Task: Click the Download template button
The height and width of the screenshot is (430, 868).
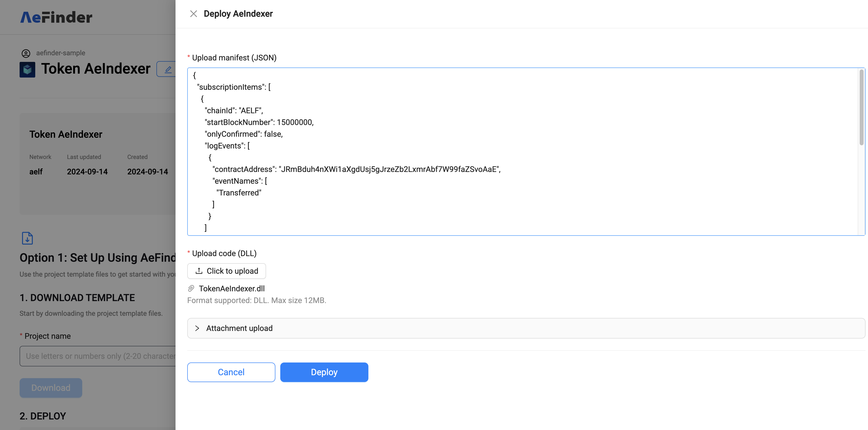Action: point(51,388)
